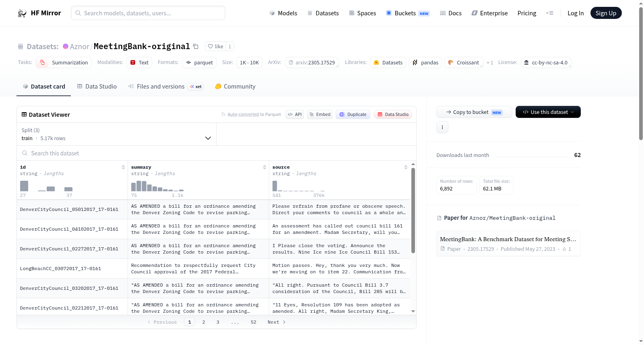Like the MeetingBank-original dataset
Image resolution: width=644 pixels, height=345 pixels.
(215, 46)
